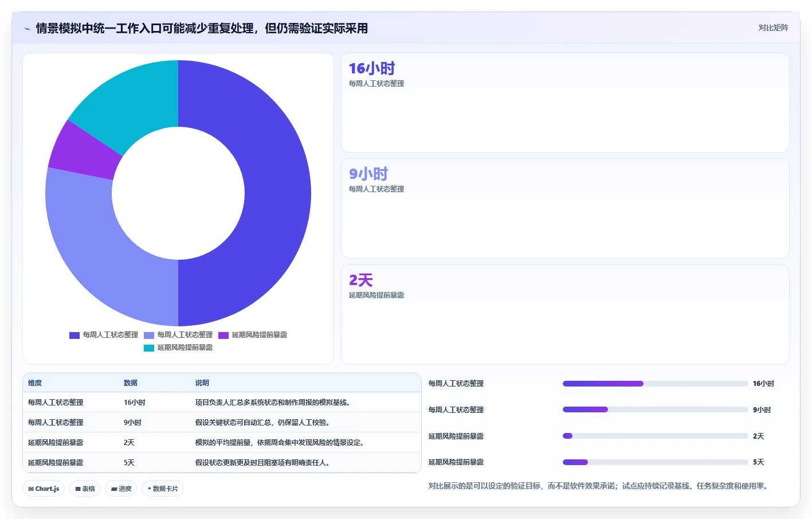The height and width of the screenshot is (519, 812).
Task: Click the 16小时 value beside the progress bar
Action: pos(763,384)
